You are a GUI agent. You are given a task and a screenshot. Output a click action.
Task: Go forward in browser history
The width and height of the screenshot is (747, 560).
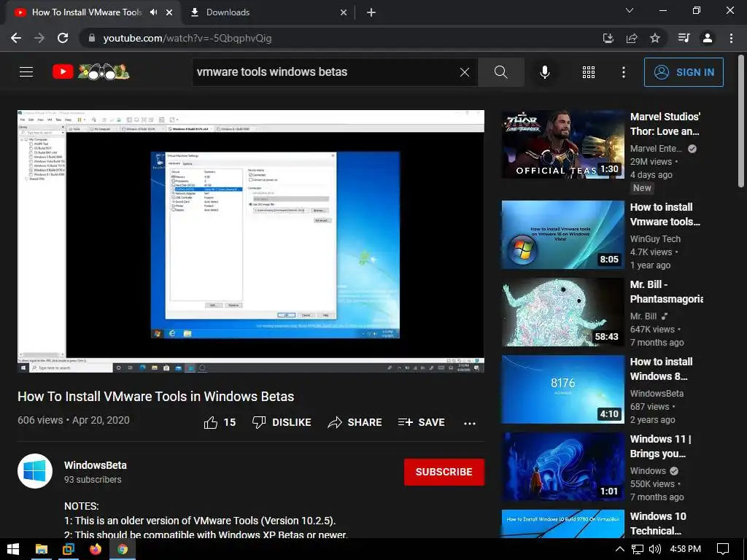tap(39, 38)
